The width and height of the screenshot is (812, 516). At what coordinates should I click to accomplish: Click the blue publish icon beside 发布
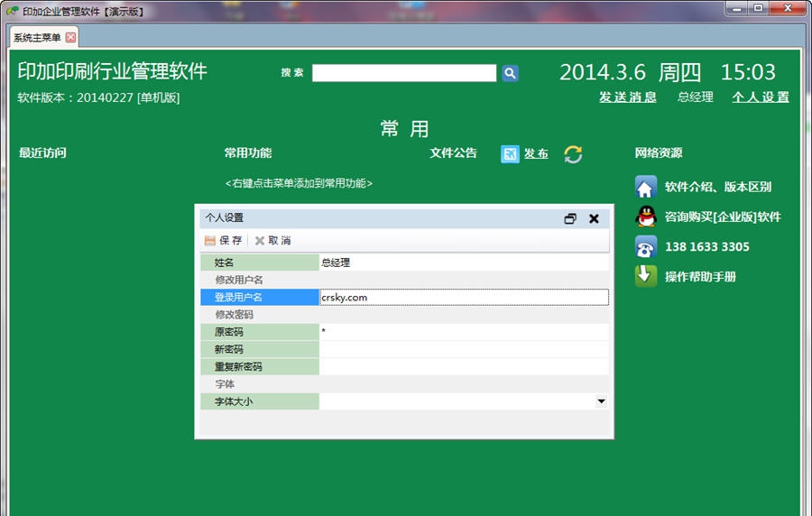click(x=511, y=154)
